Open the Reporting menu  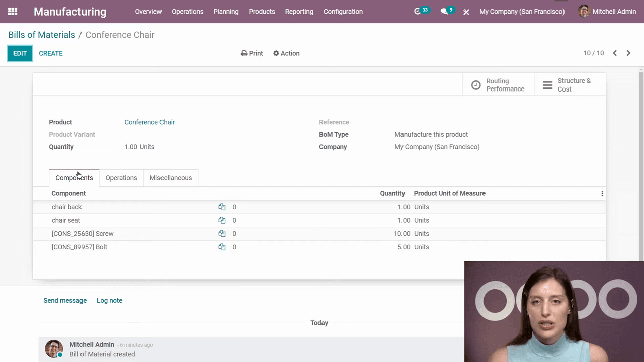click(299, 12)
